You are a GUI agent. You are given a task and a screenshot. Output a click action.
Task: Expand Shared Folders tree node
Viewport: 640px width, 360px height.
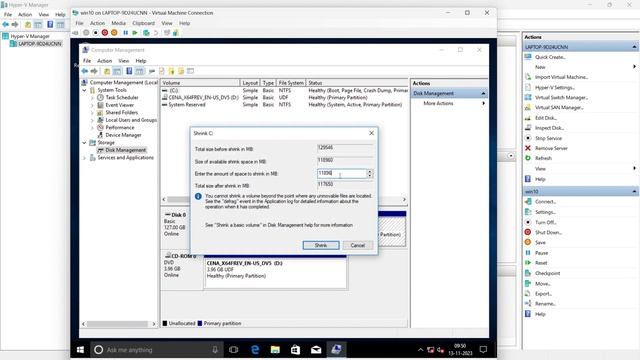coord(92,113)
